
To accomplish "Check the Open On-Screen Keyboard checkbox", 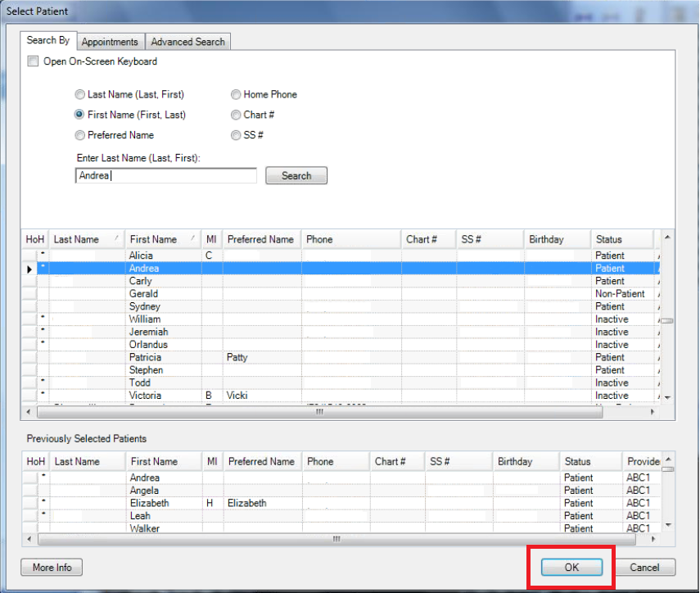I will (33, 61).
